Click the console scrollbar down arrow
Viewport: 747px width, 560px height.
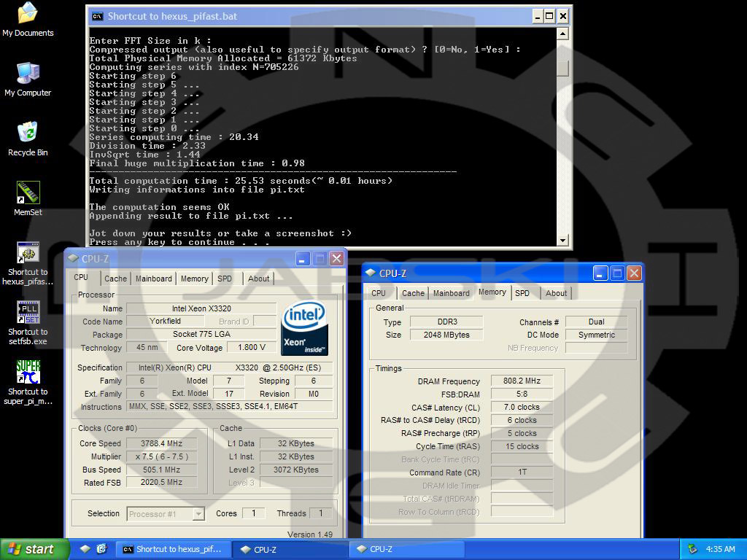coord(562,240)
